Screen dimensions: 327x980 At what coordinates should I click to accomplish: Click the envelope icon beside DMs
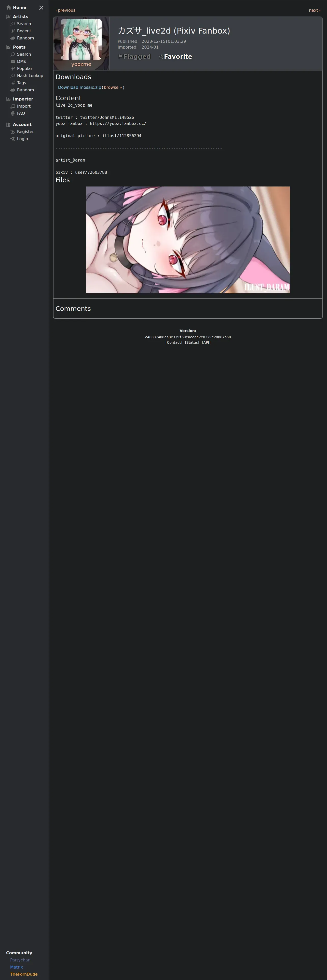pos(13,62)
